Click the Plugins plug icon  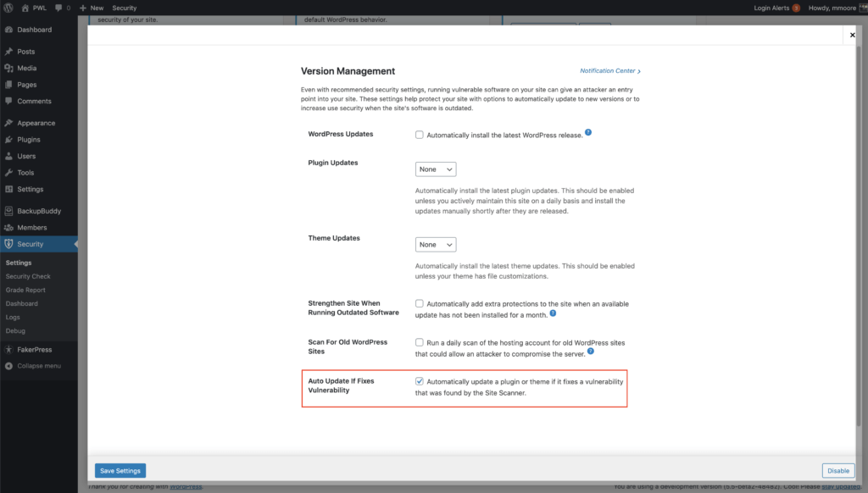8,140
